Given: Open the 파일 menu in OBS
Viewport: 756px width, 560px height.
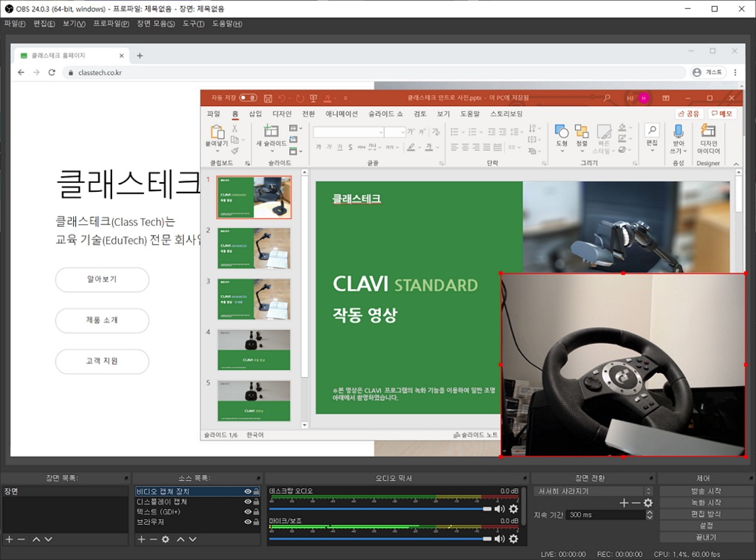Looking at the screenshot, I should pos(14,24).
